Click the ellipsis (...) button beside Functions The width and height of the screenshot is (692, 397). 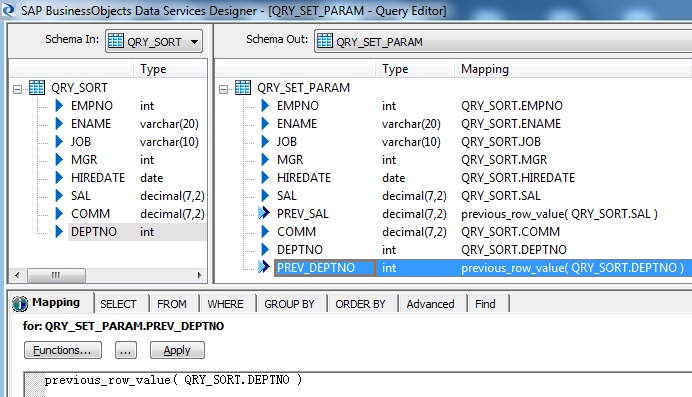[x=126, y=350]
